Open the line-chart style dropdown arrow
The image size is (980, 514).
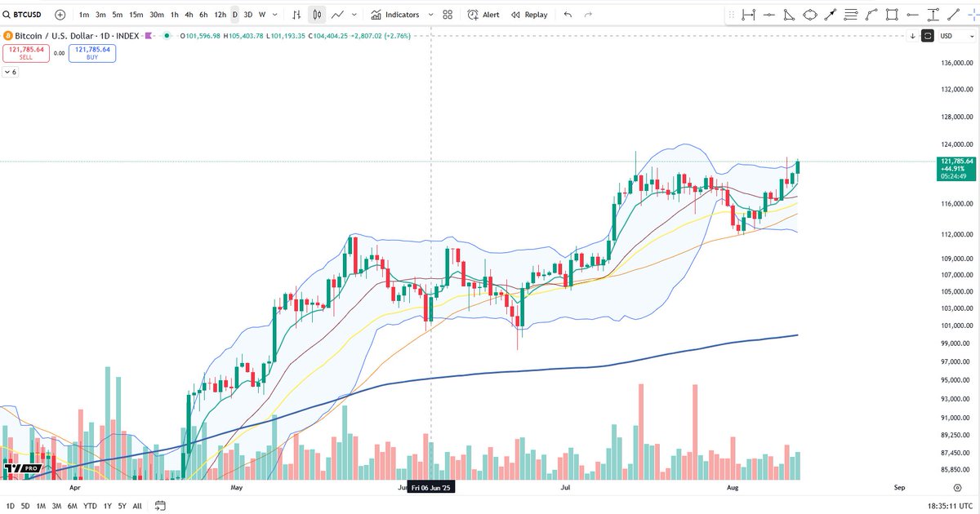tap(354, 14)
